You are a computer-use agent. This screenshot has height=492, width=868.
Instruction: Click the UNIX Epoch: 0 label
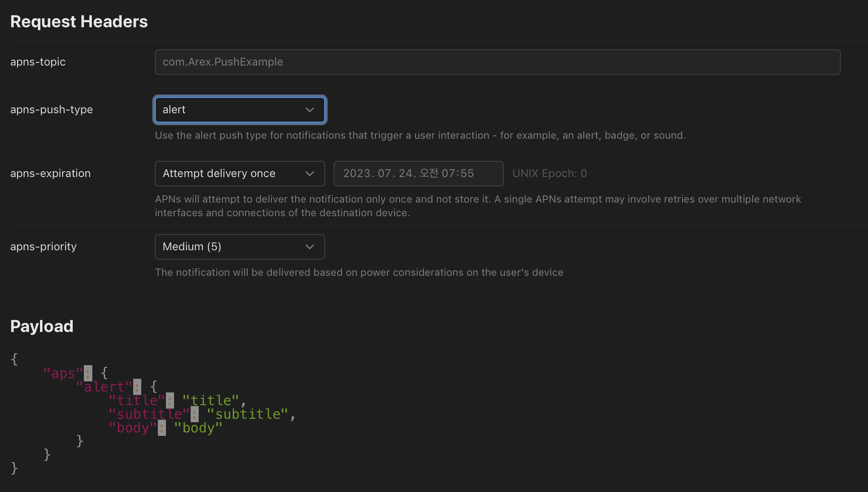(x=549, y=174)
